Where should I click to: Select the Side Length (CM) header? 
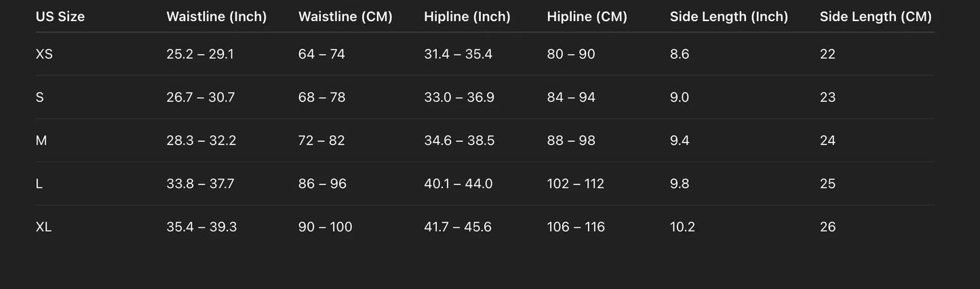(876, 16)
